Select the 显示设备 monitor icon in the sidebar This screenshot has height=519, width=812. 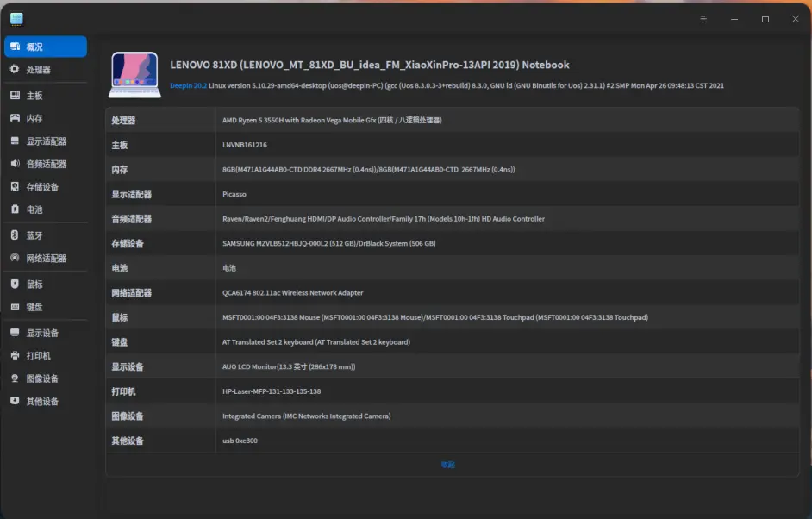click(15, 333)
